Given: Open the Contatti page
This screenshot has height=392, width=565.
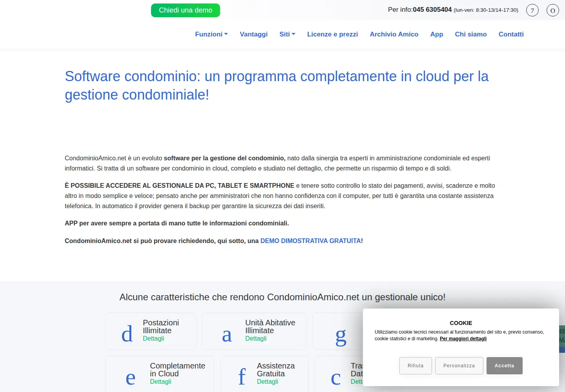Looking at the screenshot, I should click(x=511, y=34).
